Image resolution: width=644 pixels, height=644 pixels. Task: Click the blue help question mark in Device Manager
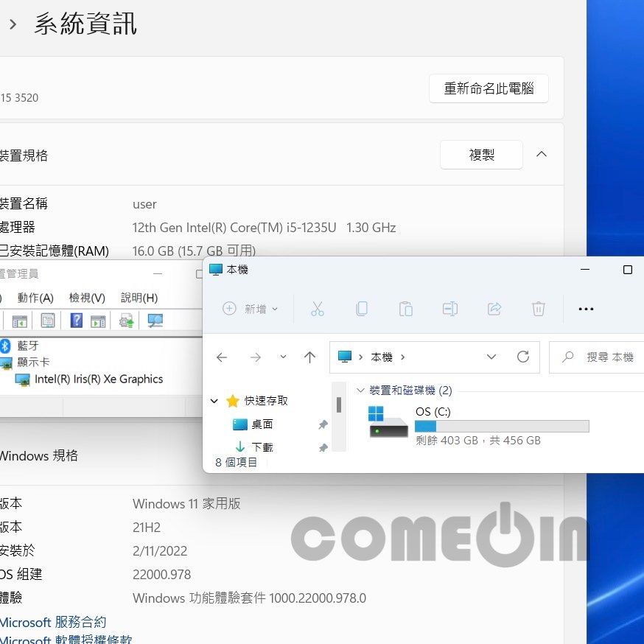click(77, 321)
